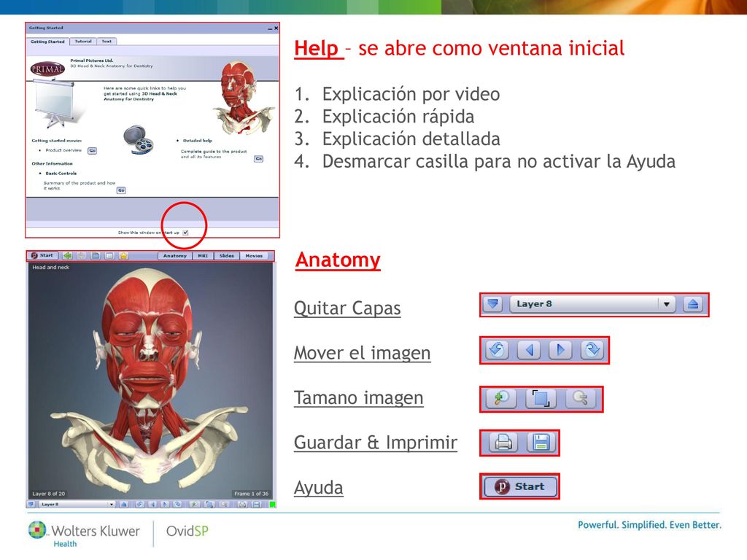Click the red 'Anatomy' heading

coord(338,260)
